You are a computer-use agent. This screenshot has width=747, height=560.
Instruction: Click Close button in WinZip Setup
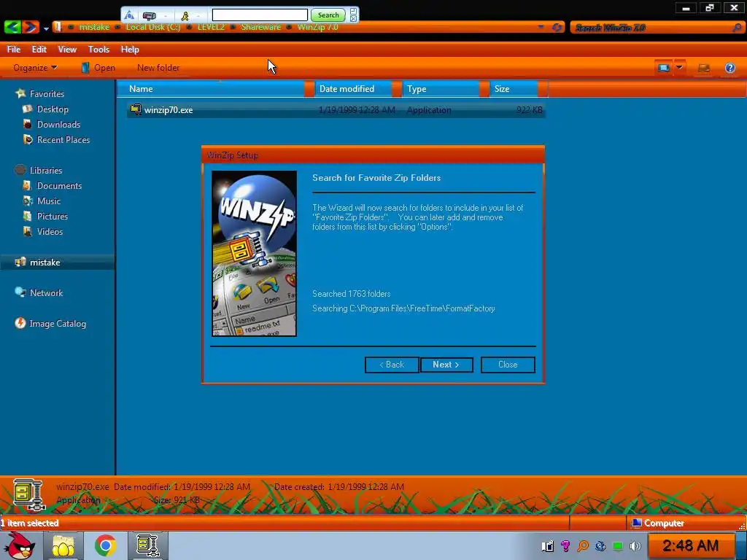coord(508,365)
